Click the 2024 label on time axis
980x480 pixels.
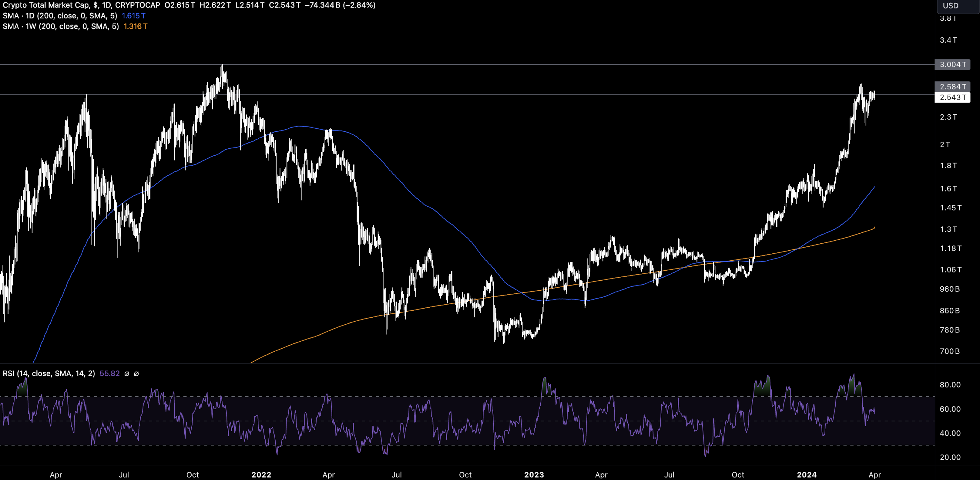tap(807, 475)
